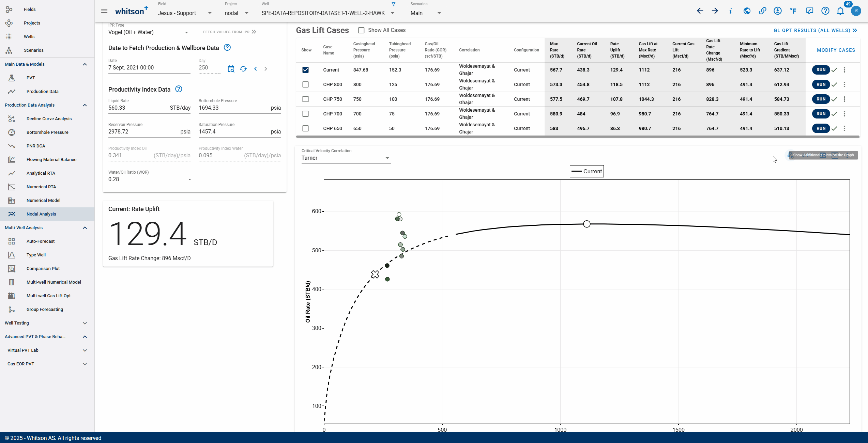Open Multi-well Gas Lift Opt in sidebar

[47, 296]
